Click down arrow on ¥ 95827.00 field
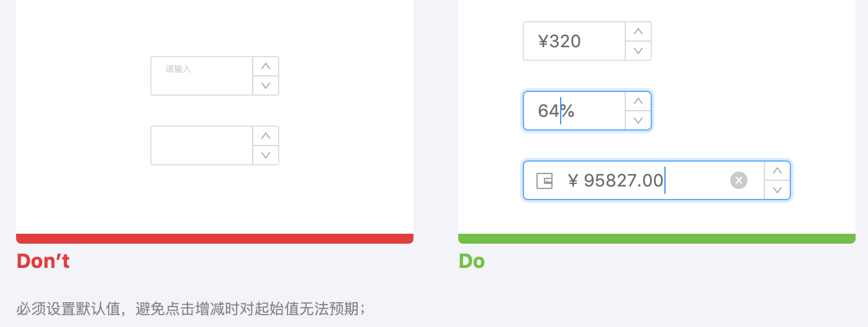Viewport: 868px width, 327px height. (777, 190)
